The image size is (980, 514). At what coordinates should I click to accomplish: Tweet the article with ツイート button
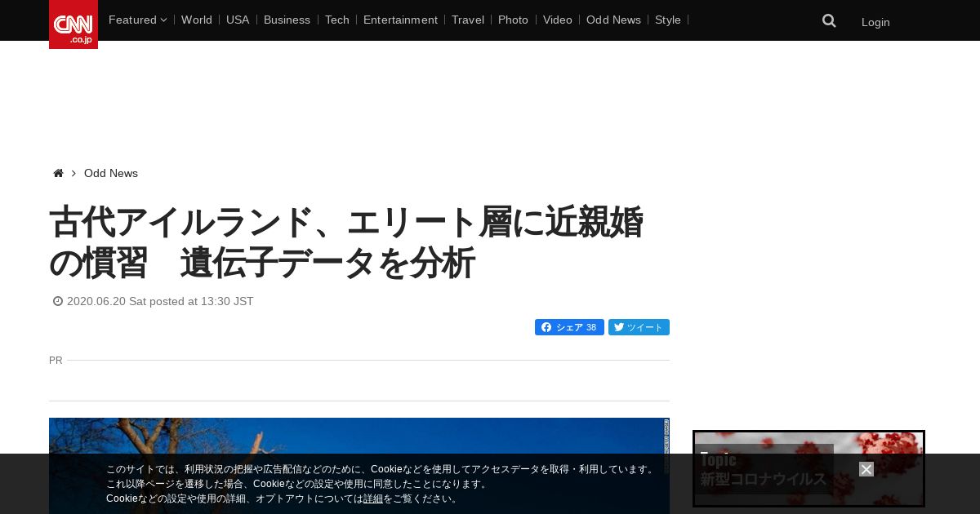point(639,327)
